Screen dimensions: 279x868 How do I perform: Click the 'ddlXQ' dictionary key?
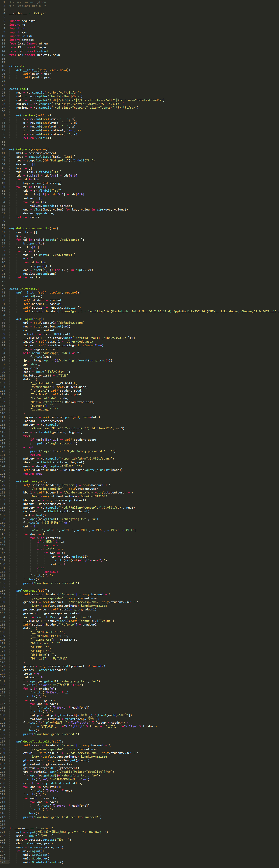[x=36, y=651]
